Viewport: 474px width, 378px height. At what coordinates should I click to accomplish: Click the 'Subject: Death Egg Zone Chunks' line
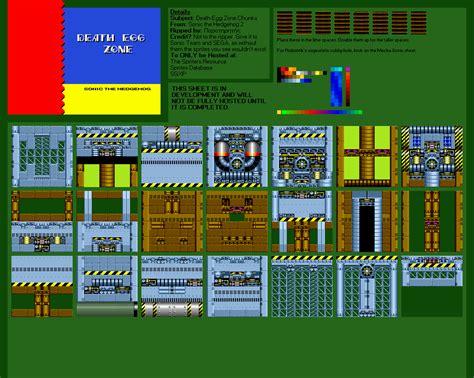point(214,18)
